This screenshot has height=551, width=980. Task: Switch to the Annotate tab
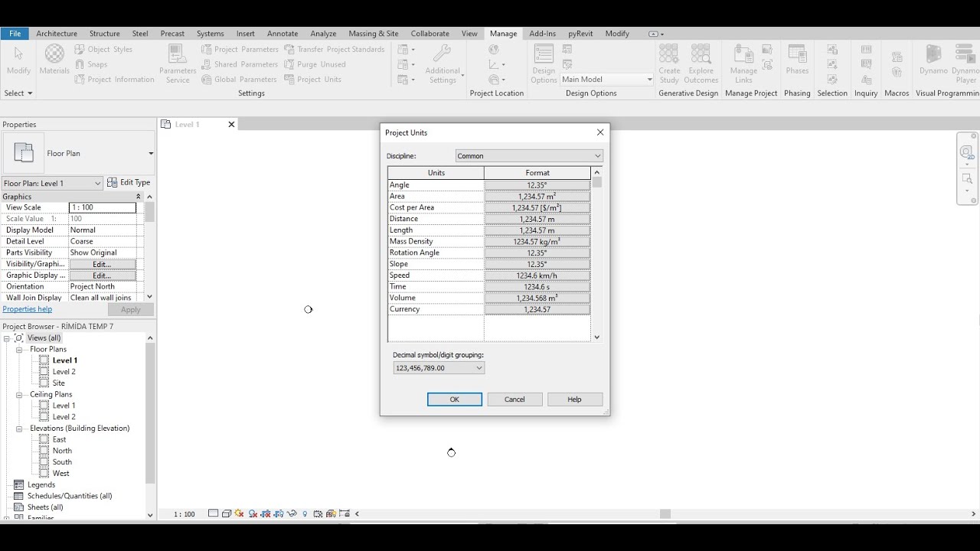pyautogui.click(x=283, y=34)
